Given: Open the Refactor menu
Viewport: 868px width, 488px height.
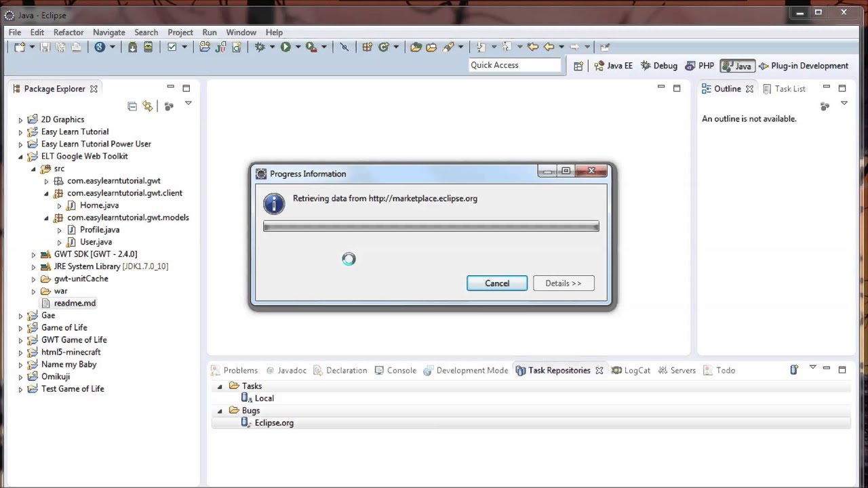Looking at the screenshot, I should click(68, 32).
